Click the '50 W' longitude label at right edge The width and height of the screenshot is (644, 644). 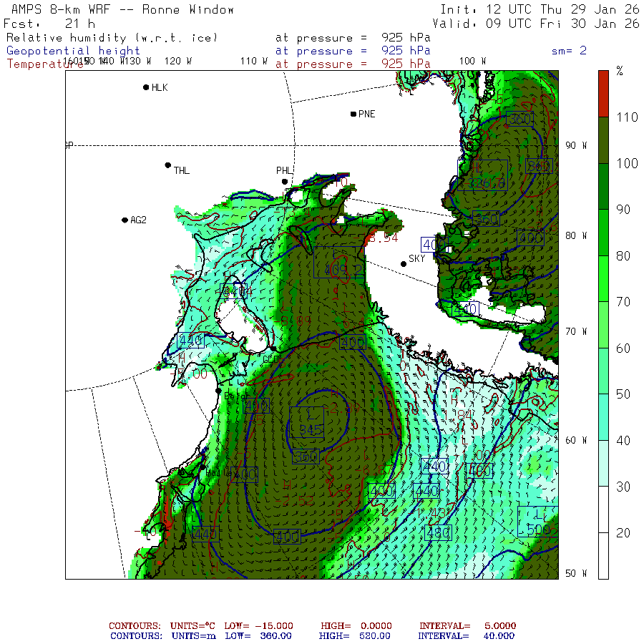point(576,573)
